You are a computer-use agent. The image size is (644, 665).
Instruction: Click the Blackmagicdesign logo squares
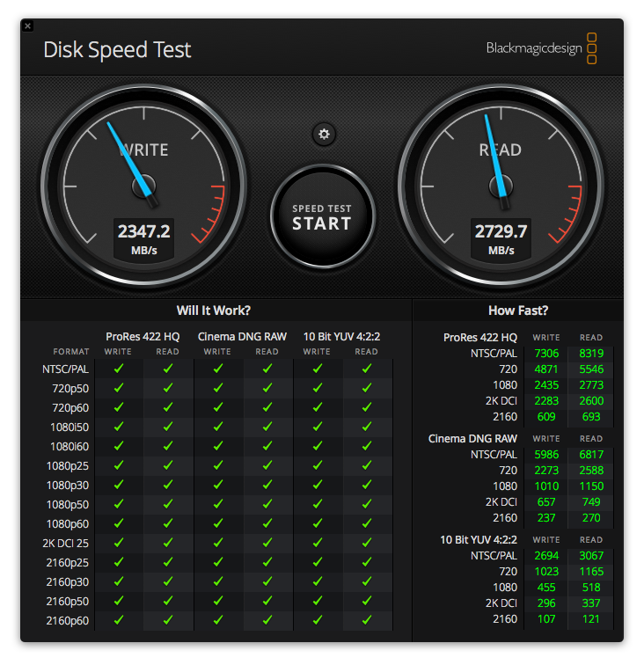(591, 48)
